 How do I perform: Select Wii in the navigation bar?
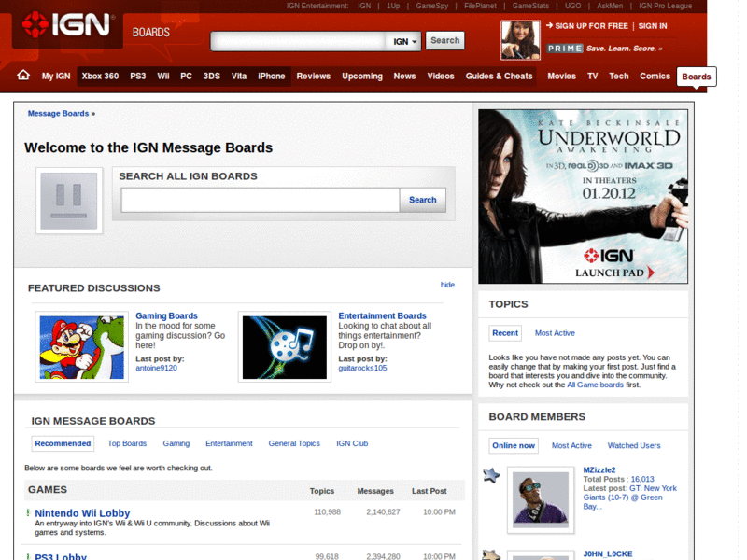[162, 77]
